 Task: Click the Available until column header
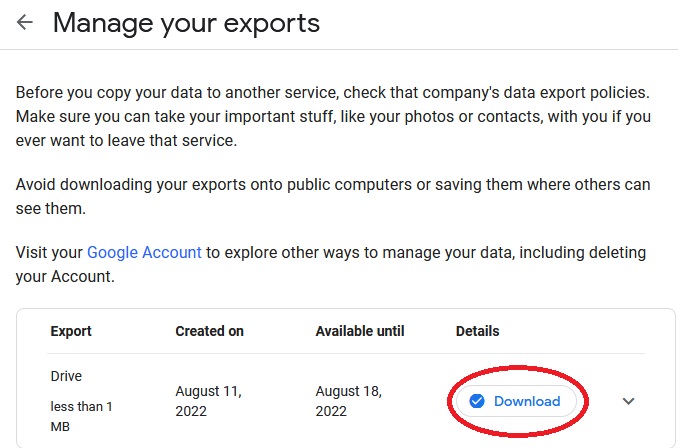point(360,331)
